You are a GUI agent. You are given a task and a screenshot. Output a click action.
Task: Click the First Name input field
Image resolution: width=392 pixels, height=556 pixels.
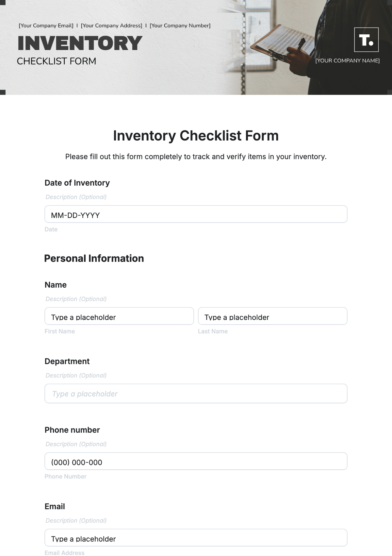pos(119,316)
